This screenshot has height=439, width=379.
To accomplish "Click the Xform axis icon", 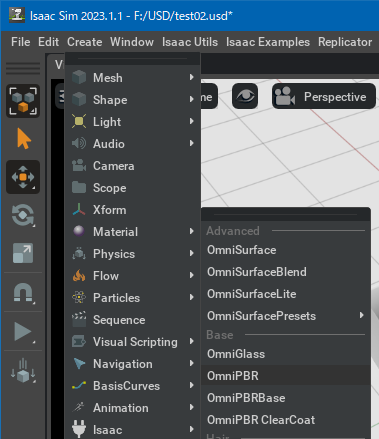I will pyautogui.click(x=79, y=209).
